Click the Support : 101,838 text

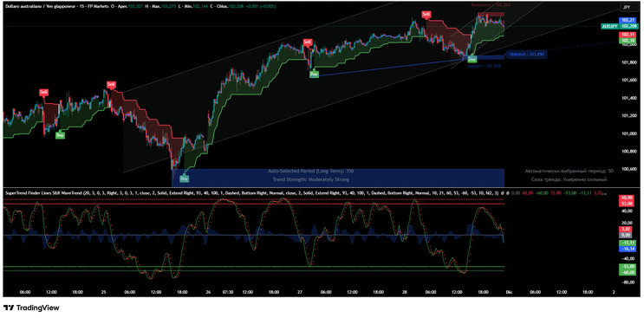(484, 65)
